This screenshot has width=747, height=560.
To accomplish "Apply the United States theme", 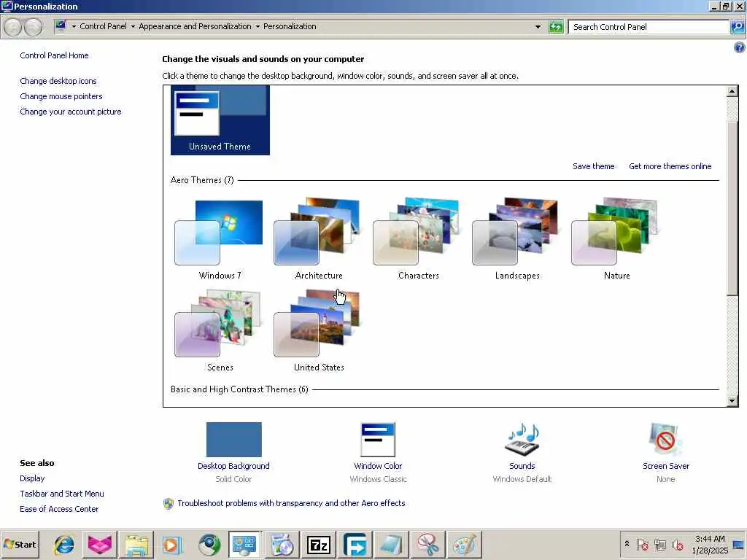I will 319,331.
